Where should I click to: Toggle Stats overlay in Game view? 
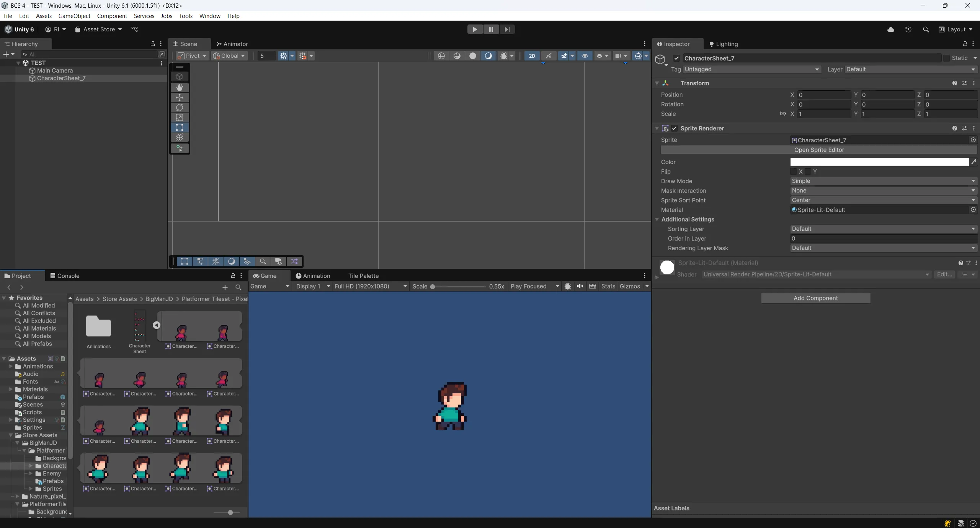pos(608,286)
